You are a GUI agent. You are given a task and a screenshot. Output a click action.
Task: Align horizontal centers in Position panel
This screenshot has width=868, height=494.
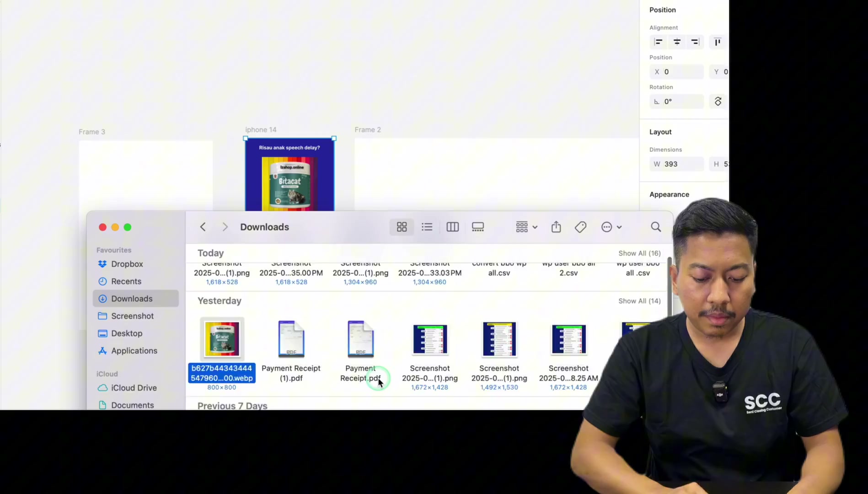(677, 42)
